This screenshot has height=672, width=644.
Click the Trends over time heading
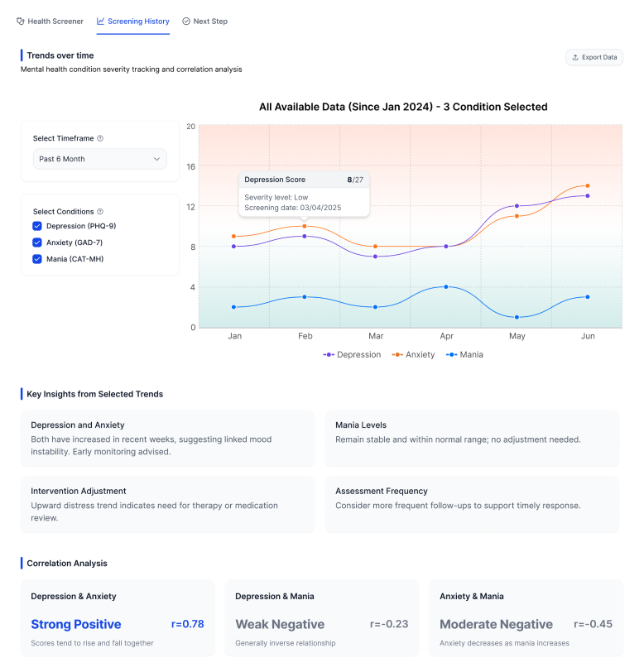(60, 55)
